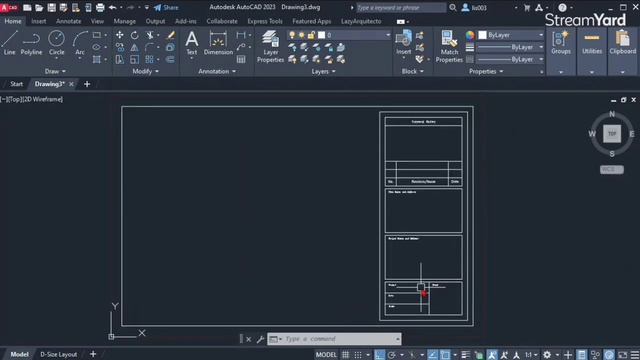The width and height of the screenshot is (640, 360).
Task: Open the annotation scale 1:1 dropdown
Action: [531, 355]
